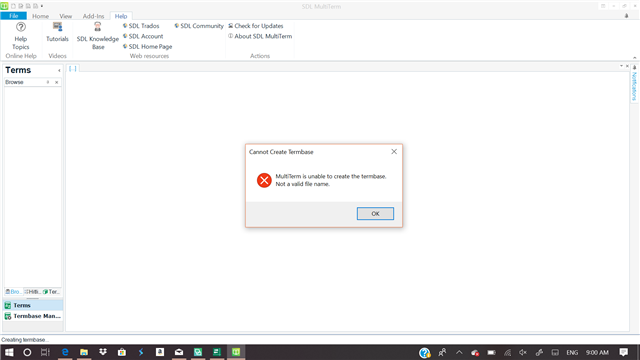Screen dimensions: 640x360
Task: Click the muted volume tray icon
Action: coord(523,353)
